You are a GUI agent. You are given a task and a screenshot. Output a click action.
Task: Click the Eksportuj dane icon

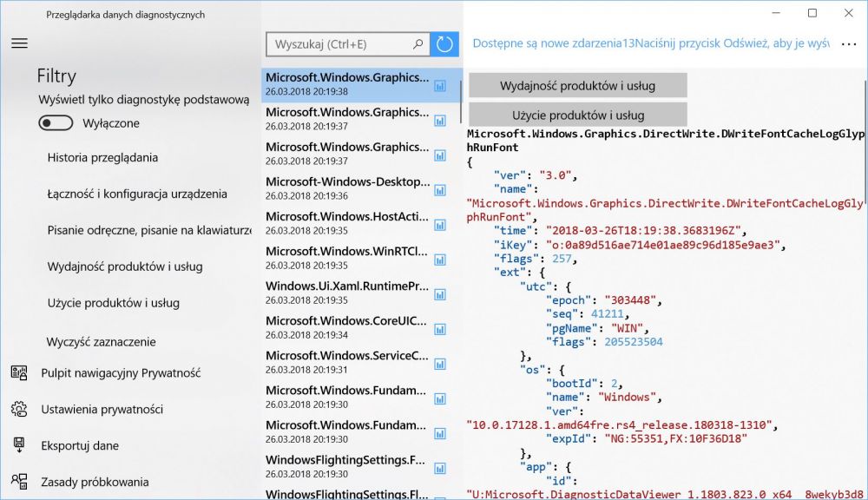[x=19, y=445]
